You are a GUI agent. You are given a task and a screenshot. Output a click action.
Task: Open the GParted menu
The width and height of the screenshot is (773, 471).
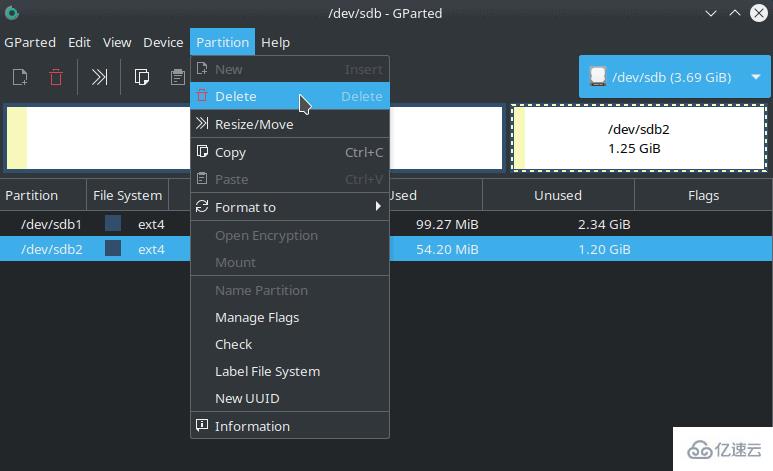click(x=30, y=42)
